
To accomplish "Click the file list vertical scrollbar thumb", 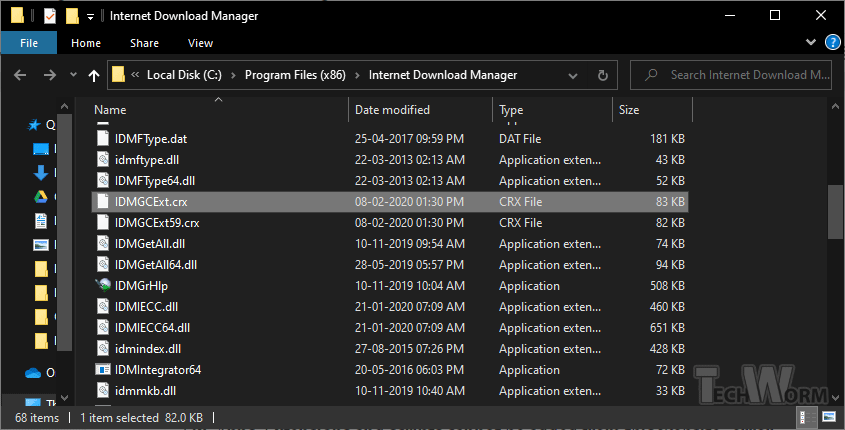I will coord(835,211).
